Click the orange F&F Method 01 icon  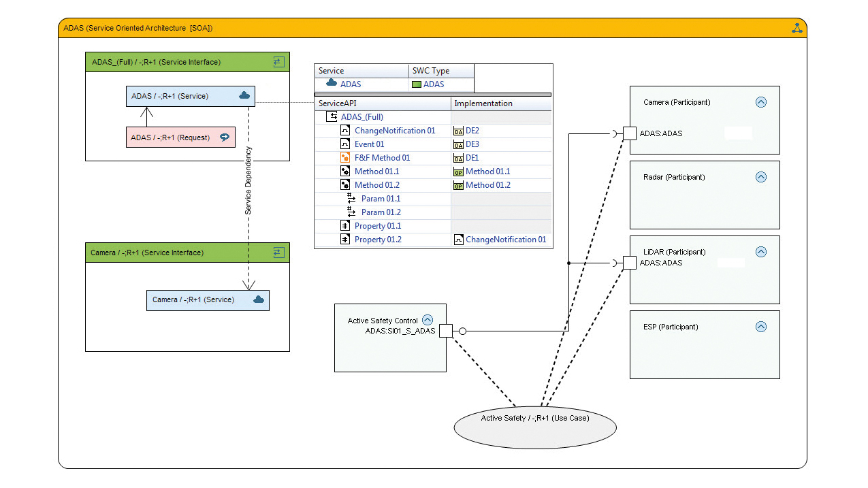coord(345,158)
